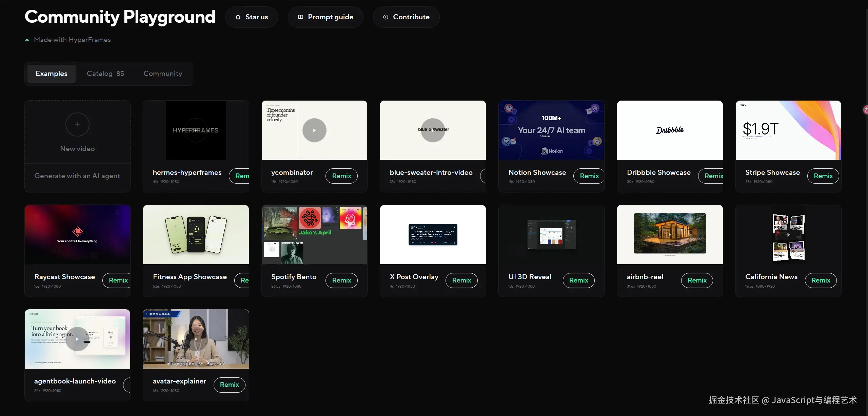Remix the Spotify Bento video
This screenshot has height=416, width=868.
341,280
